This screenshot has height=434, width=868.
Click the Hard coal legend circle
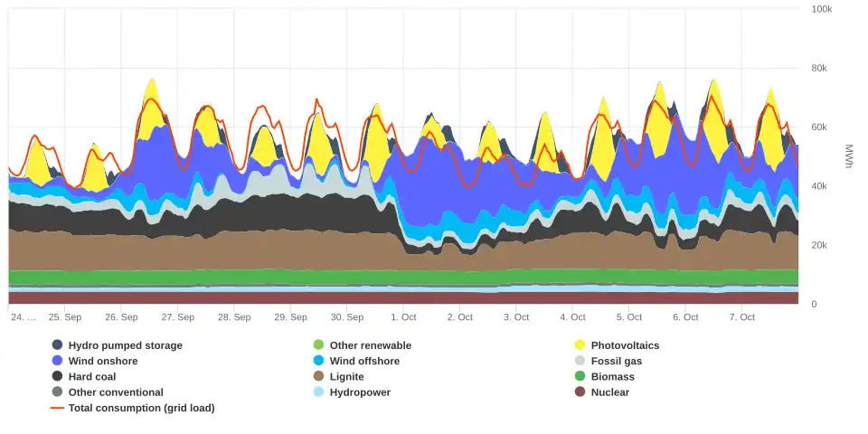(58, 376)
